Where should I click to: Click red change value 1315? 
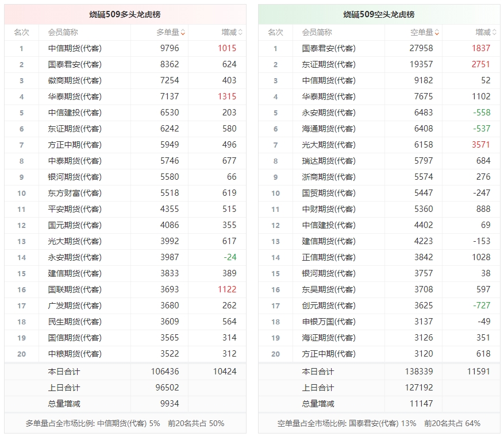(x=227, y=96)
